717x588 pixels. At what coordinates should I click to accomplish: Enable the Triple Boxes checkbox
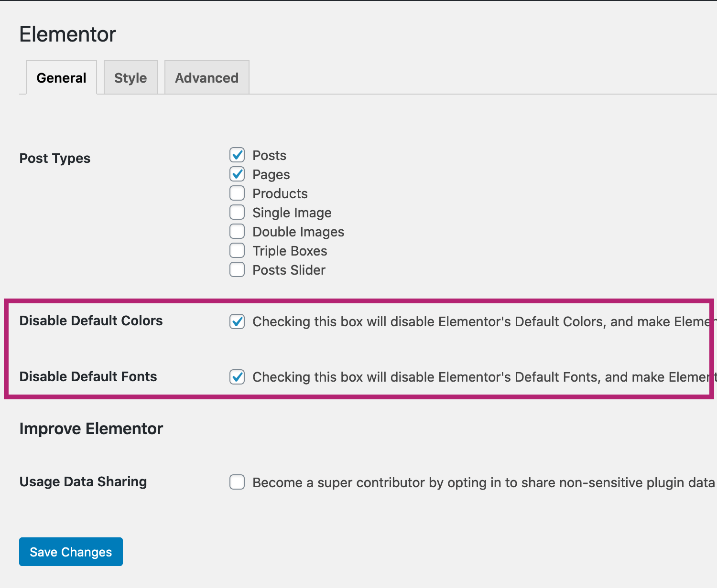point(237,250)
